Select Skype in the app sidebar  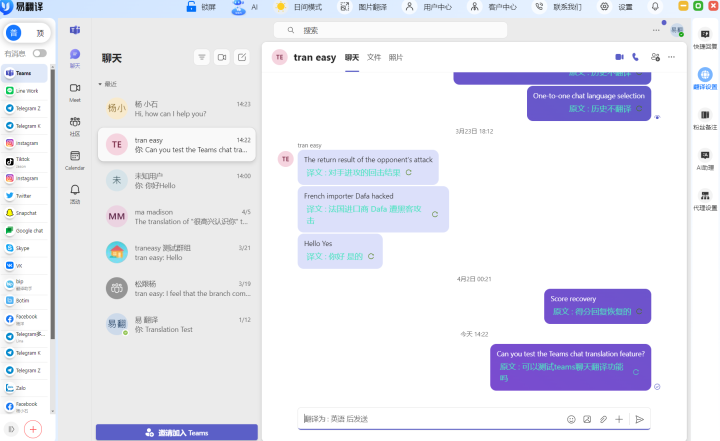(x=25, y=248)
